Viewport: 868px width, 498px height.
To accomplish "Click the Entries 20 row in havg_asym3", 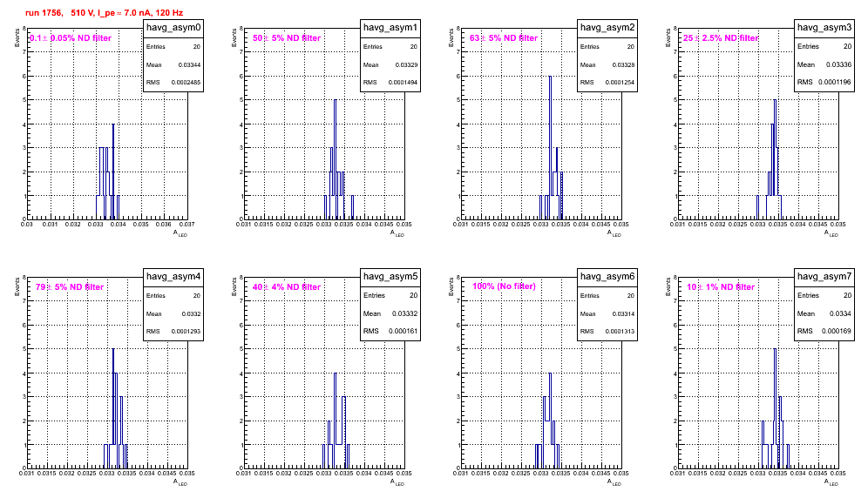I will (824, 46).
